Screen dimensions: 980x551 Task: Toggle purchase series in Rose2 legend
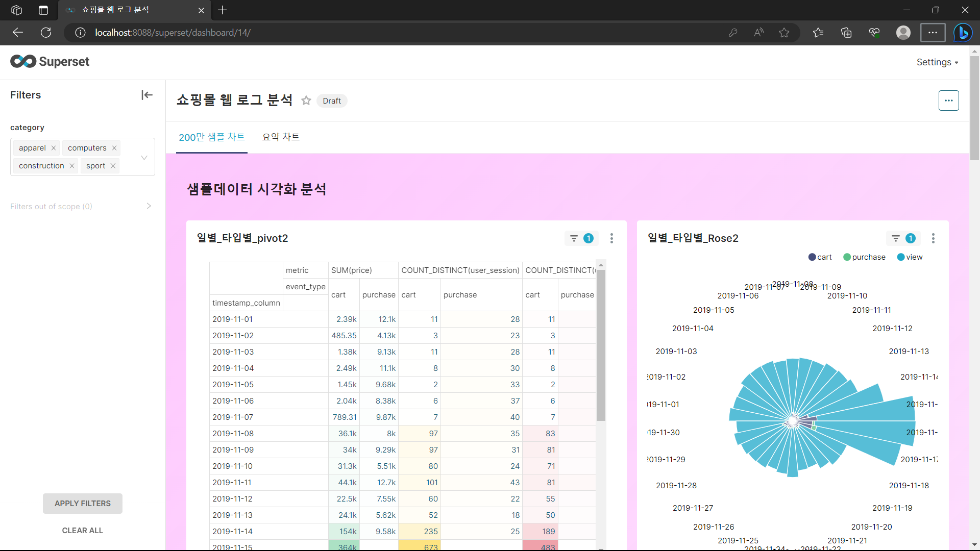click(864, 257)
